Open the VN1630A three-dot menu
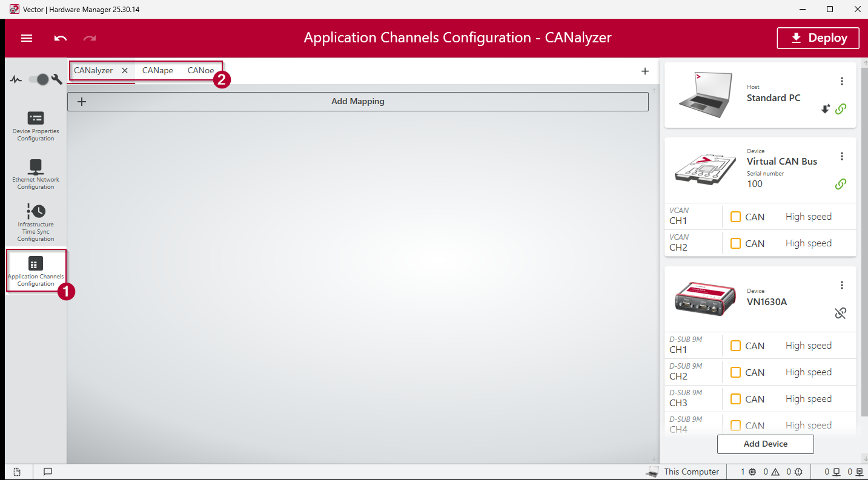The image size is (868, 480). click(841, 285)
